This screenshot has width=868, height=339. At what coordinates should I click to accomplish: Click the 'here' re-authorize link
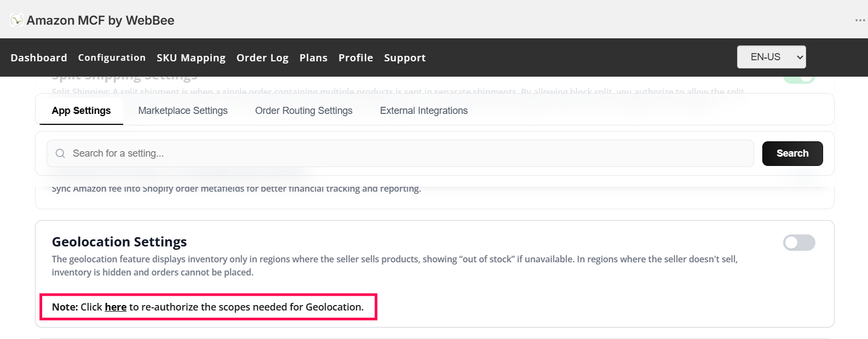pos(116,307)
